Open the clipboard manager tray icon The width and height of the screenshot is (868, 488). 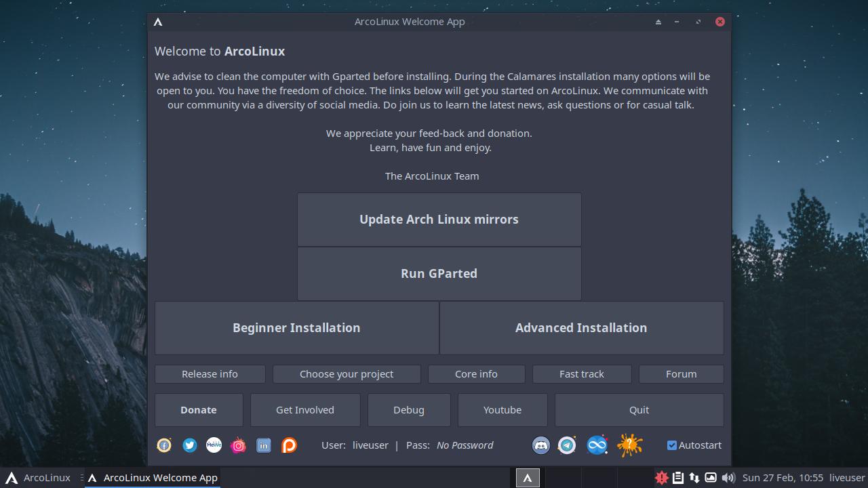point(677,478)
